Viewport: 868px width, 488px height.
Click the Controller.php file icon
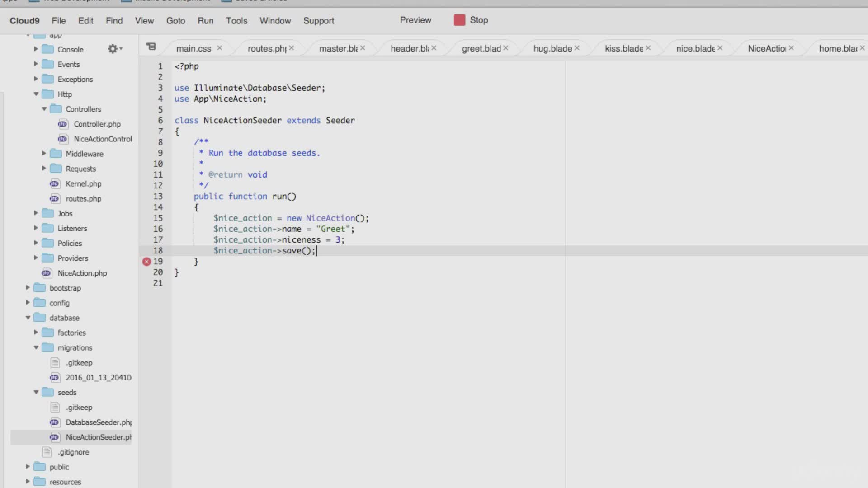62,124
